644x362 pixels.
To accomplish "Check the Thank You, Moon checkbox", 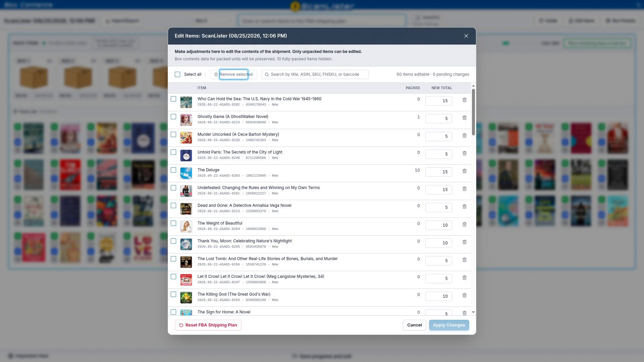I will (173, 241).
